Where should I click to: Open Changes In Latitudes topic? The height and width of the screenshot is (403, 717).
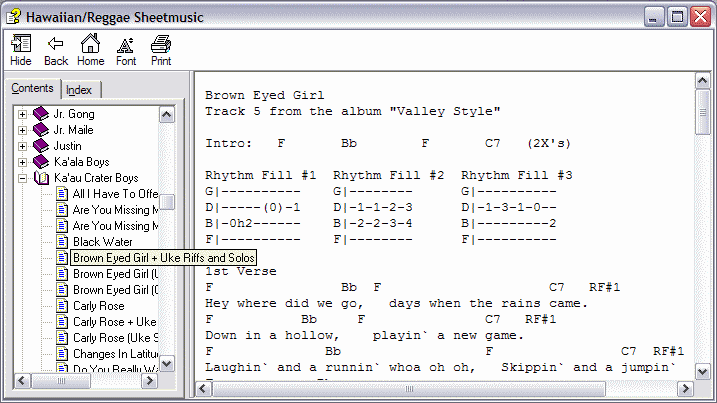point(115,354)
